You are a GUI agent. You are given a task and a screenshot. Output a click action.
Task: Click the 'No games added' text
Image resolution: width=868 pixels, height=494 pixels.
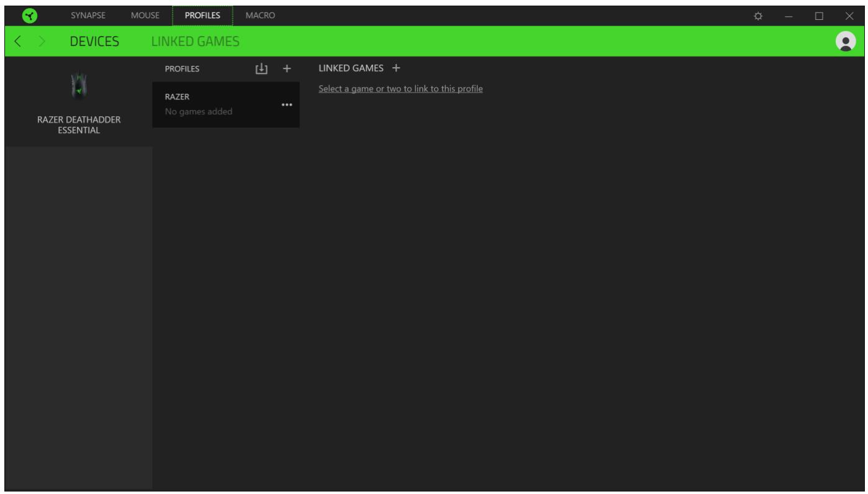tap(199, 112)
